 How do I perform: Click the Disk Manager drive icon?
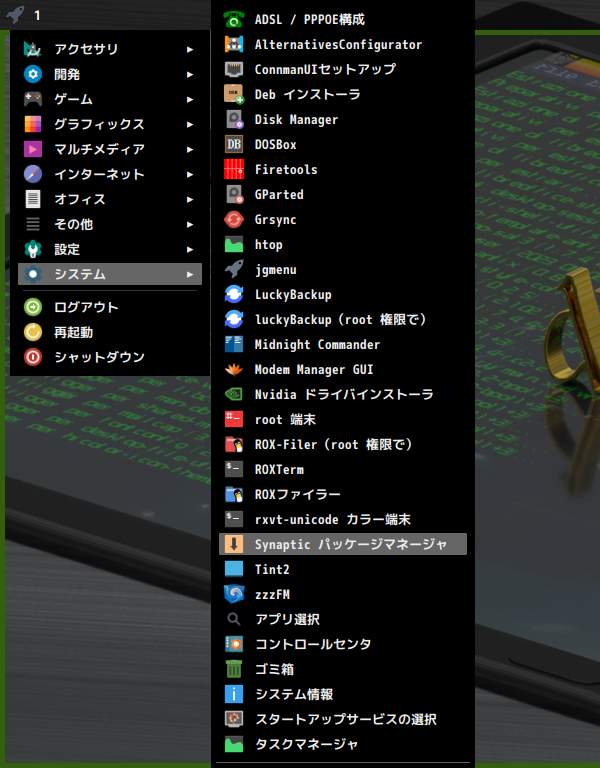(234, 119)
